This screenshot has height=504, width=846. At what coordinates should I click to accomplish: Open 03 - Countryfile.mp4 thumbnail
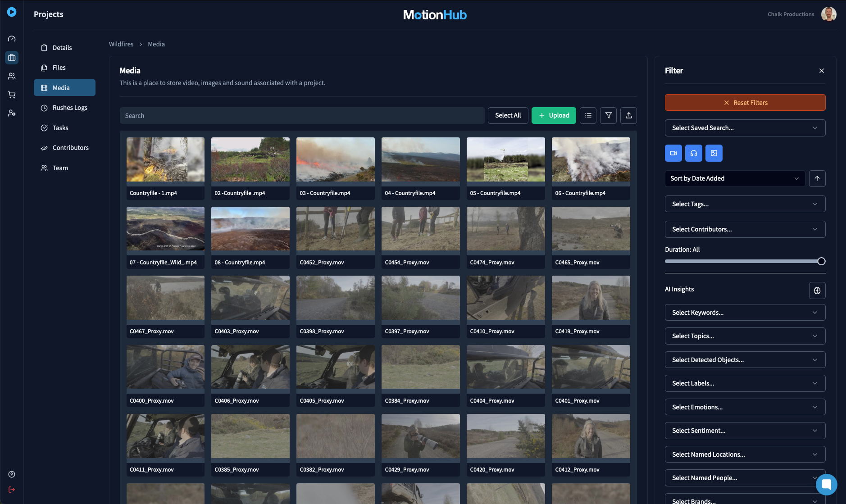pyautogui.click(x=335, y=159)
